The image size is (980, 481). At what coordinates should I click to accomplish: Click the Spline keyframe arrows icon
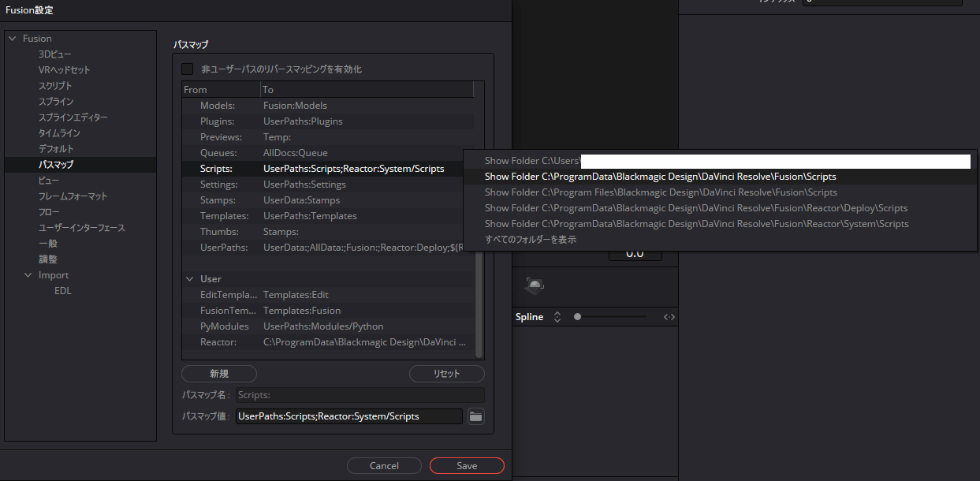[669, 317]
